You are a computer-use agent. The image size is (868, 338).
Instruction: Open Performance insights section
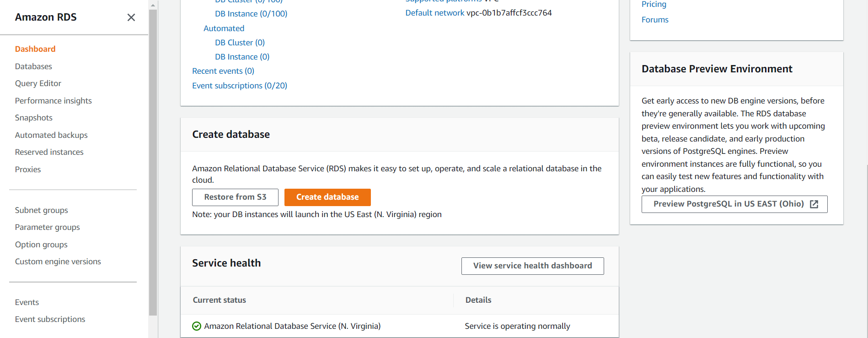pyautogui.click(x=53, y=101)
